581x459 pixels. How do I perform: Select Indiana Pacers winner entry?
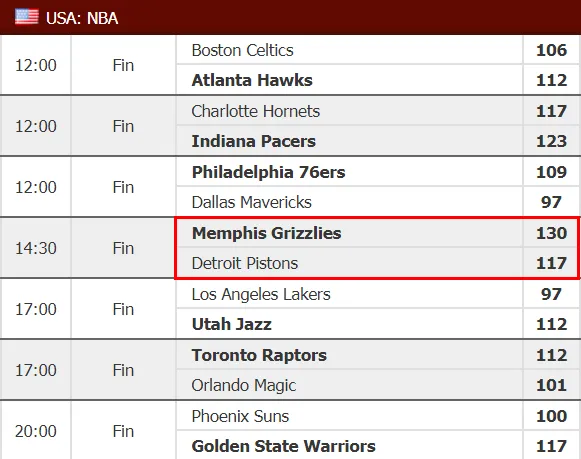click(x=254, y=141)
